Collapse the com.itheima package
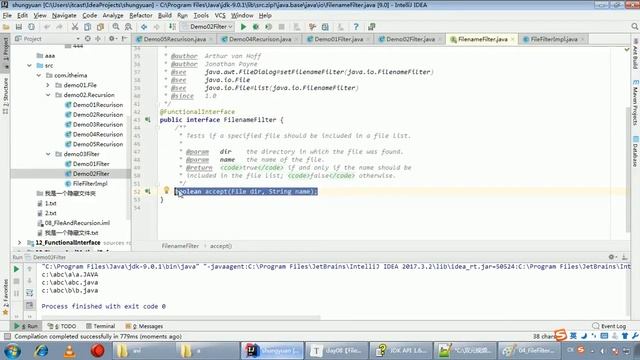Image resolution: width=640 pixels, height=360 pixels. [x=39, y=75]
